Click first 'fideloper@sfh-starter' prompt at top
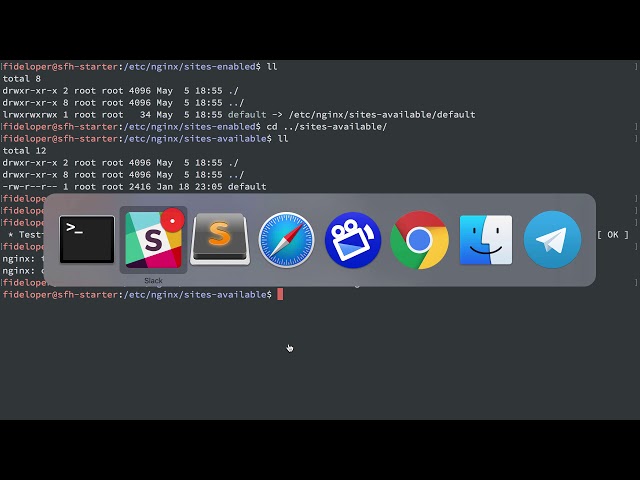The height and width of the screenshot is (480, 640). pyautogui.click(x=60, y=67)
